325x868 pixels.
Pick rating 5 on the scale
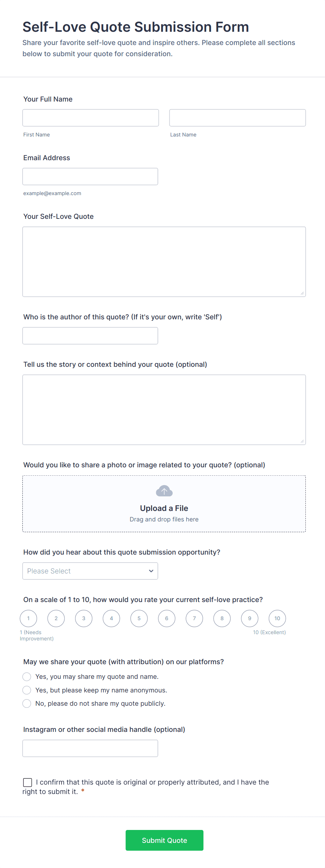[x=139, y=618]
